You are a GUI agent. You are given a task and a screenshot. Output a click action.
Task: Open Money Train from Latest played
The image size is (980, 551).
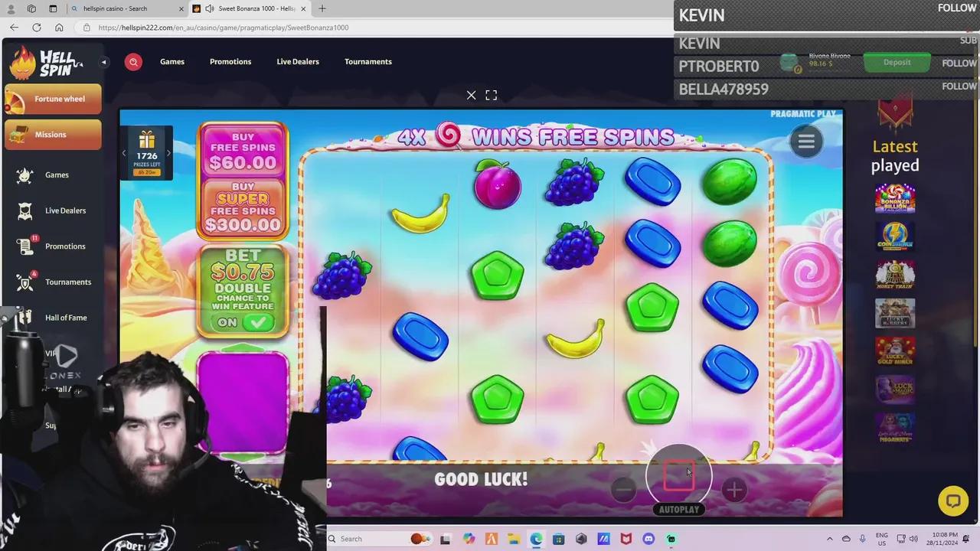pyautogui.click(x=895, y=275)
